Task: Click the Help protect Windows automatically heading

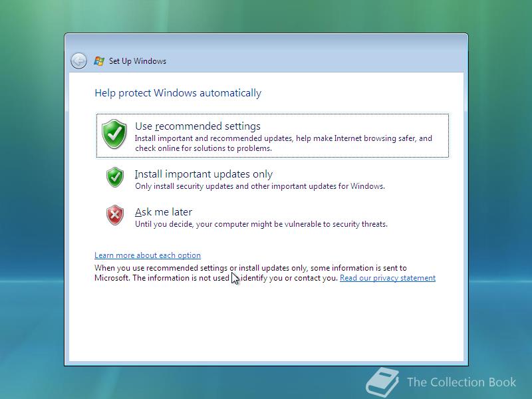Action: click(x=178, y=93)
